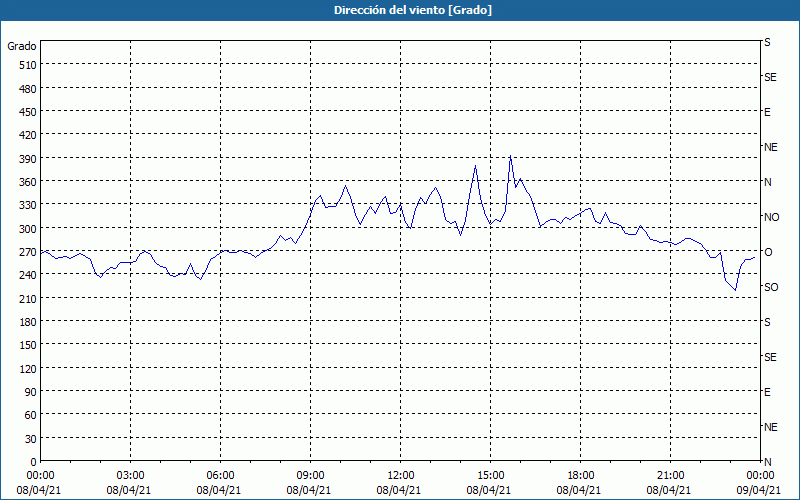Select the 'Grado' axis unit label
Screen dimensions: 800x500
pyautogui.click(x=22, y=46)
